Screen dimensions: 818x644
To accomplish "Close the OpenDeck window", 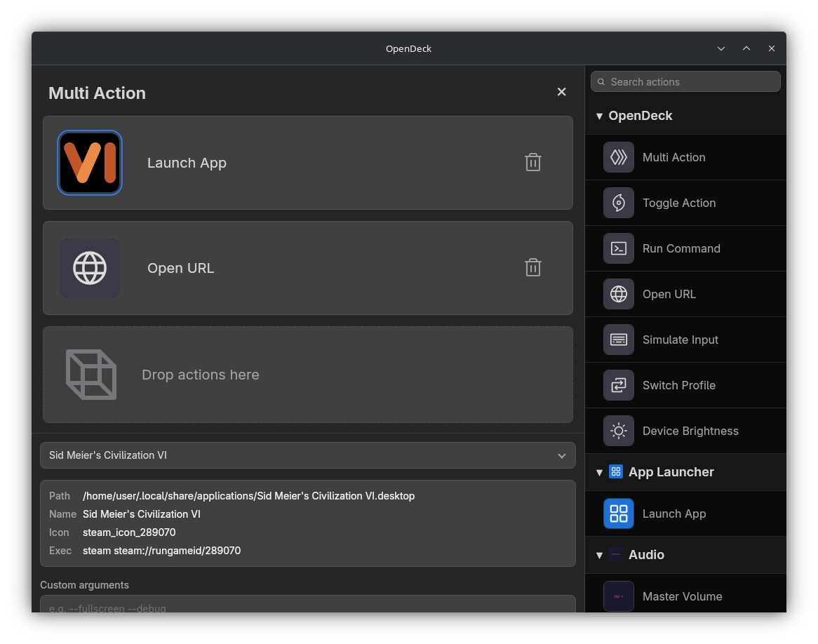I will pos(772,48).
